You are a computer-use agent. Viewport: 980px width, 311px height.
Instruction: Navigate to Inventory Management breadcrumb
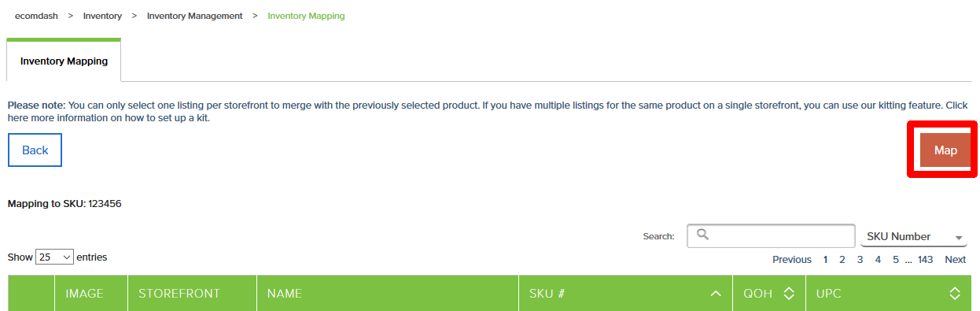click(194, 16)
